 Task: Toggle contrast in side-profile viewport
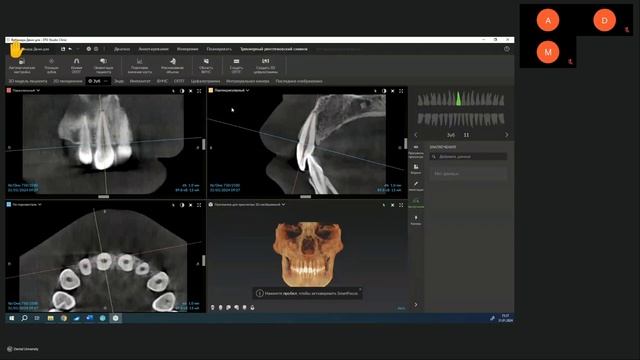tap(384, 91)
